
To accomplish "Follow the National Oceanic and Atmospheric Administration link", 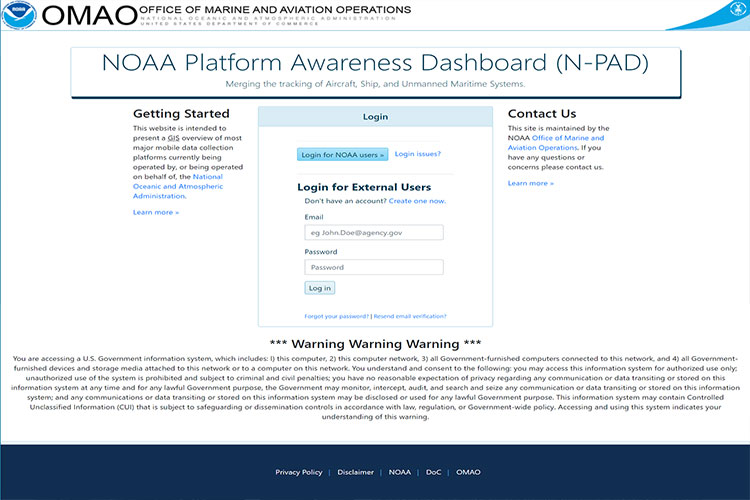I will click(x=177, y=186).
